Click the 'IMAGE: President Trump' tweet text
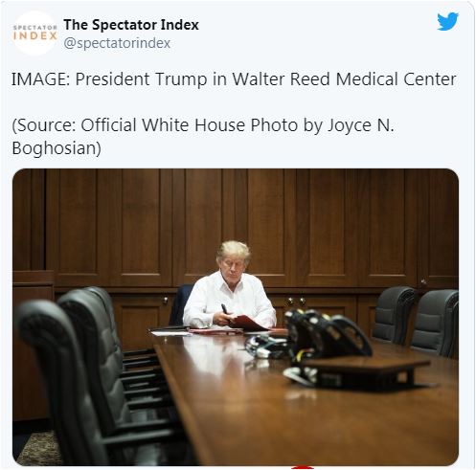Screen dimensions: 476x470 click(234, 79)
